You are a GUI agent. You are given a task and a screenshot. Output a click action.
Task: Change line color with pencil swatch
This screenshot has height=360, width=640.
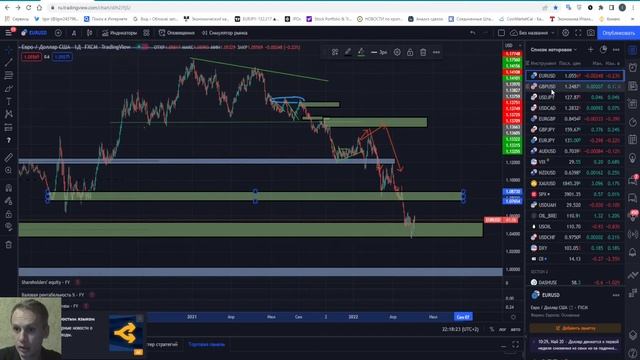(348, 52)
